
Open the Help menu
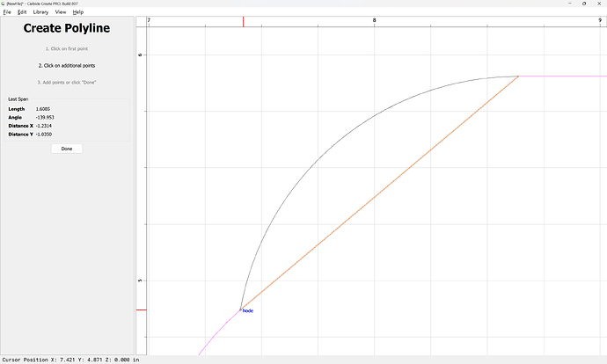tap(78, 12)
